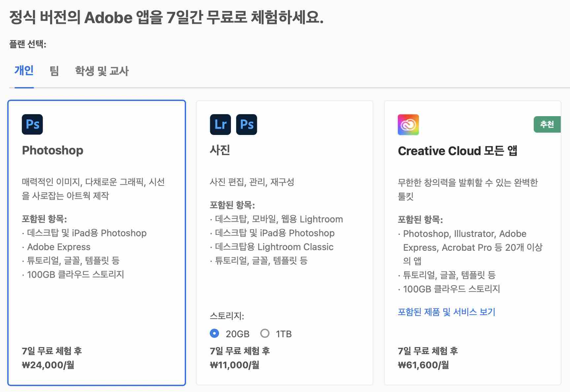570x392 pixels.
Task: Click 데스크탑, 모바일, 웹용 Lightroom item
Action: tap(279, 219)
